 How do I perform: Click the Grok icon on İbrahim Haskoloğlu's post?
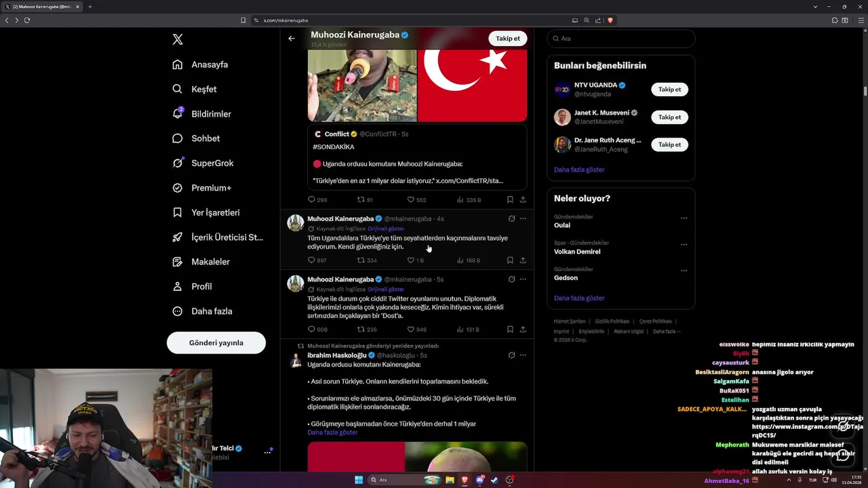511,355
